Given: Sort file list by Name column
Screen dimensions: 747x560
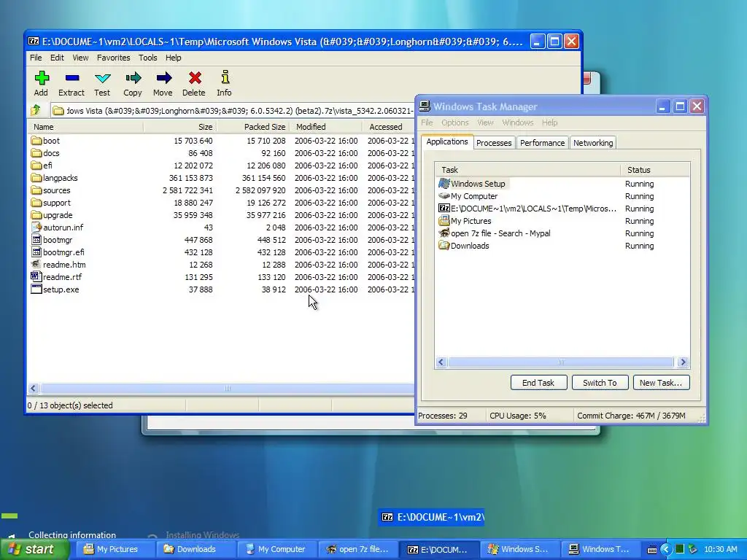Looking at the screenshot, I should (85, 127).
